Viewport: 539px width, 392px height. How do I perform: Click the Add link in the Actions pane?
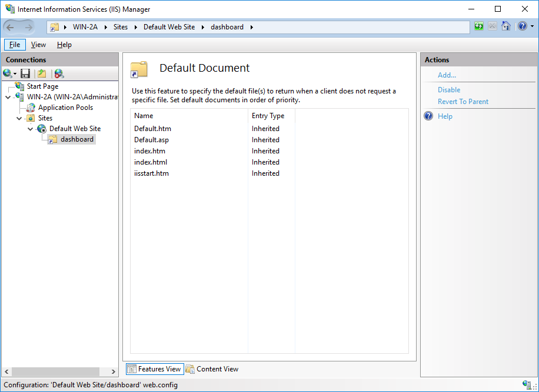point(447,75)
